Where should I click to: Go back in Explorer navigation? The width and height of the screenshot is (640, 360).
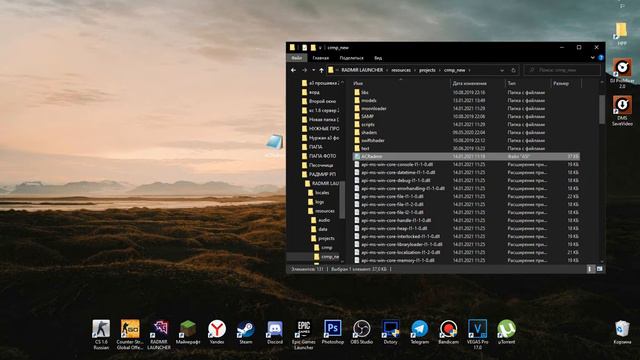click(293, 70)
